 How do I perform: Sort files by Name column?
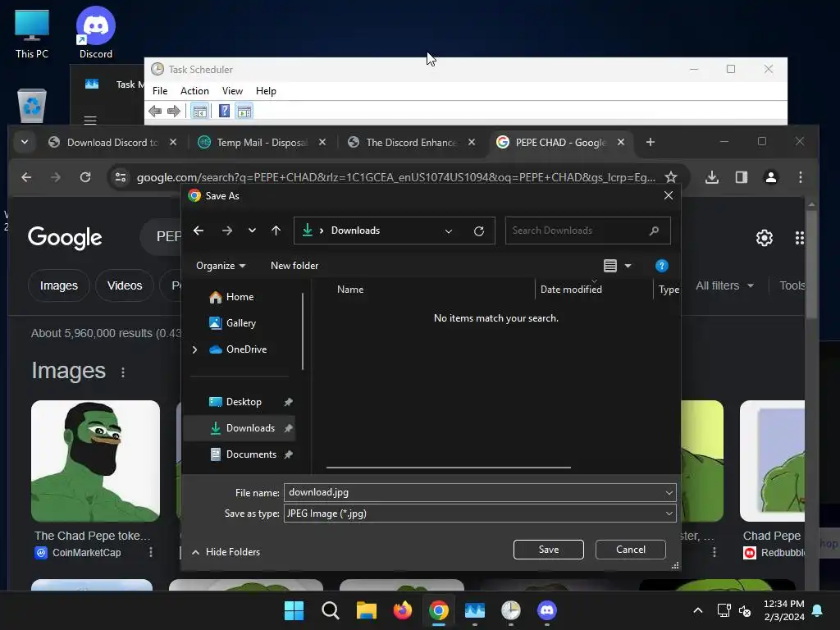(x=350, y=290)
